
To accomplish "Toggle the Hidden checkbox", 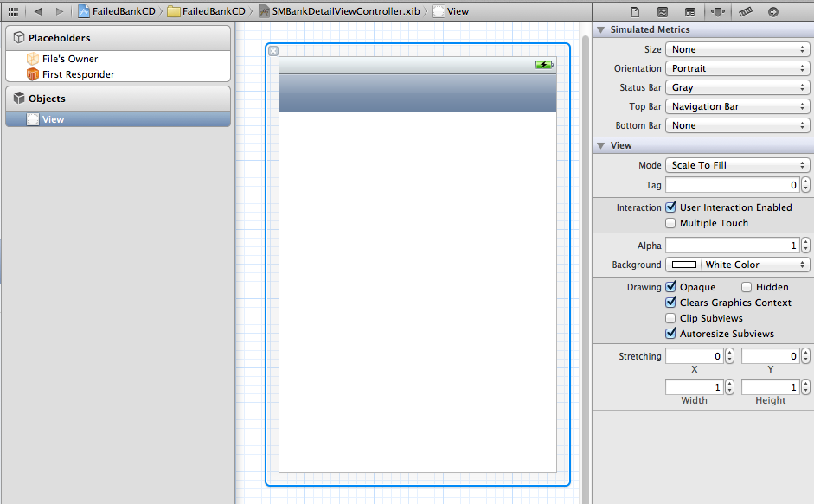I will pos(747,287).
